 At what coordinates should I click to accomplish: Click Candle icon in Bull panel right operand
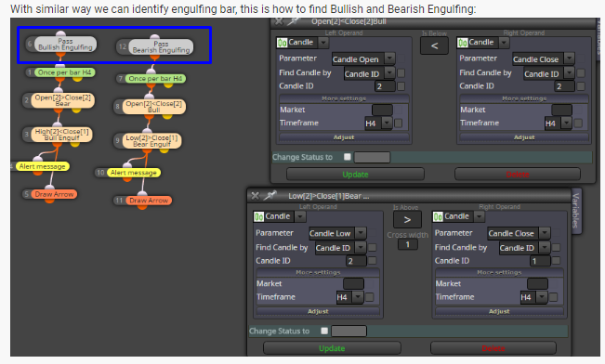tap(462, 43)
